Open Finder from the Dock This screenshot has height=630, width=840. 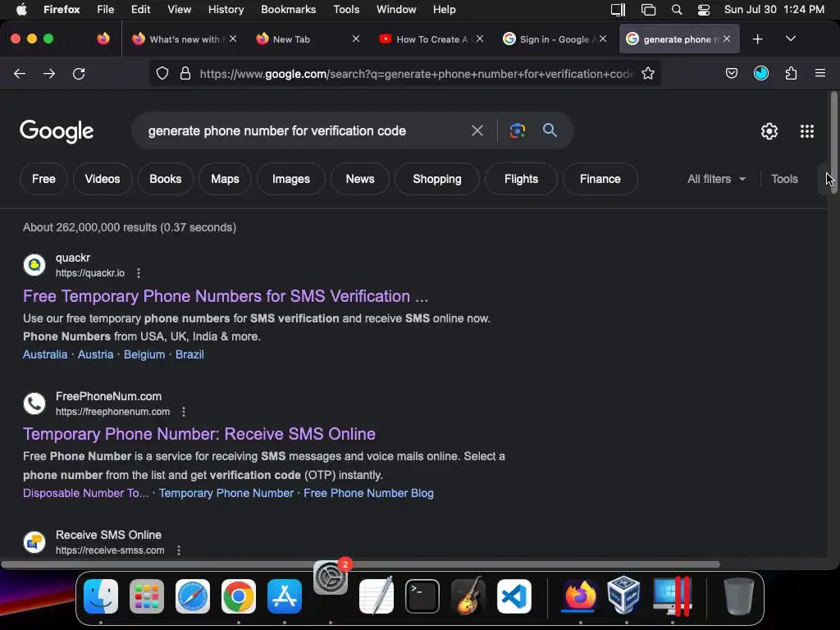pyautogui.click(x=101, y=596)
